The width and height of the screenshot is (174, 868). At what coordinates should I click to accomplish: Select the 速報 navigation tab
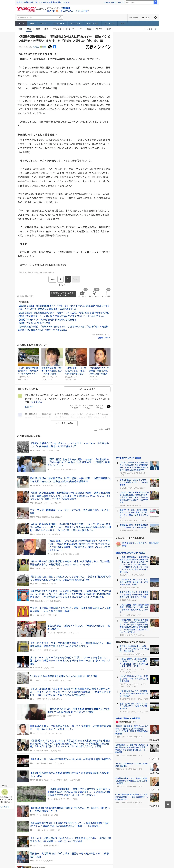click(x=32, y=24)
